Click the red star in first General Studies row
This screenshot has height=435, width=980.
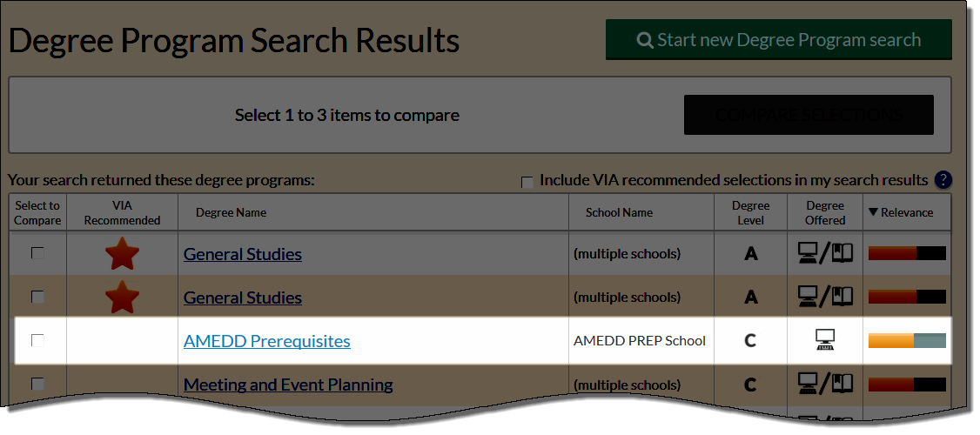122,253
